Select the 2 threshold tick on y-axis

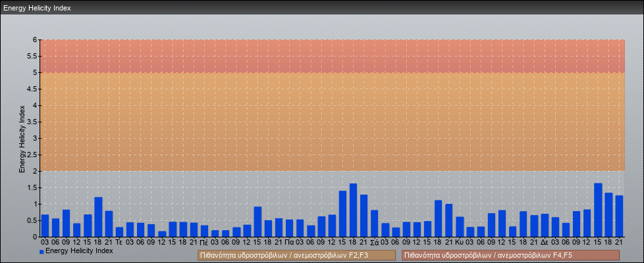(34, 172)
